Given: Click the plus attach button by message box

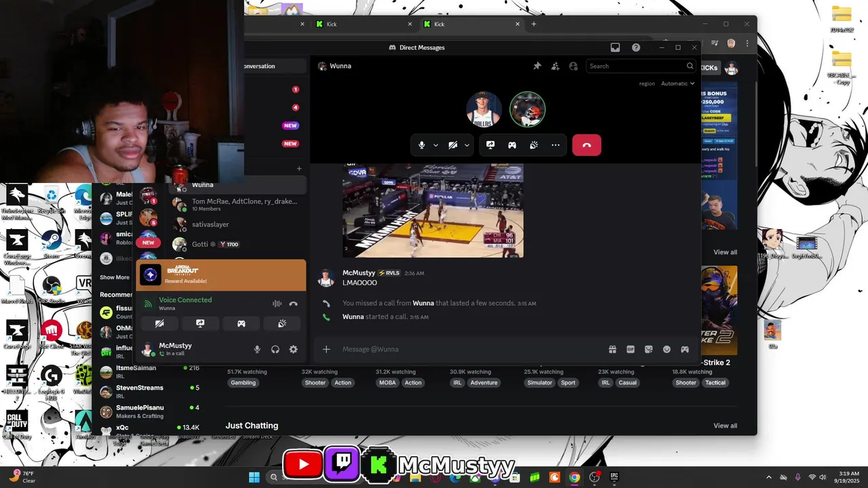Looking at the screenshot, I should click(326, 349).
